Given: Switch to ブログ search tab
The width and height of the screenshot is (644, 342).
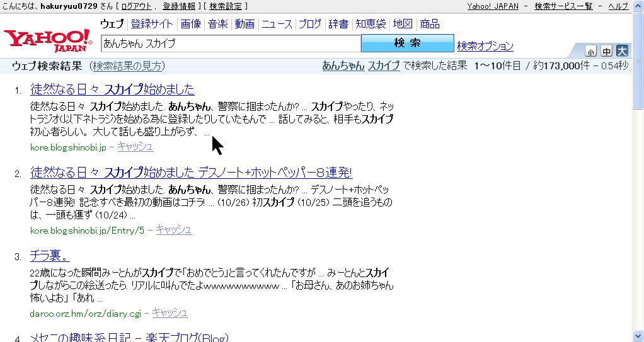Looking at the screenshot, I should [x=310, y=24].
